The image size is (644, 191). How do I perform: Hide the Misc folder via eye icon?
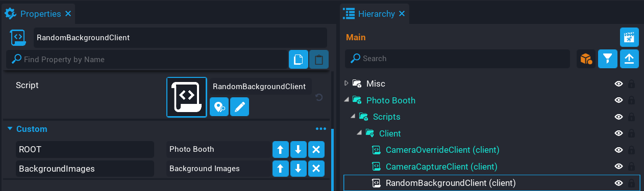pyautogui.click(x=618, y=84)
